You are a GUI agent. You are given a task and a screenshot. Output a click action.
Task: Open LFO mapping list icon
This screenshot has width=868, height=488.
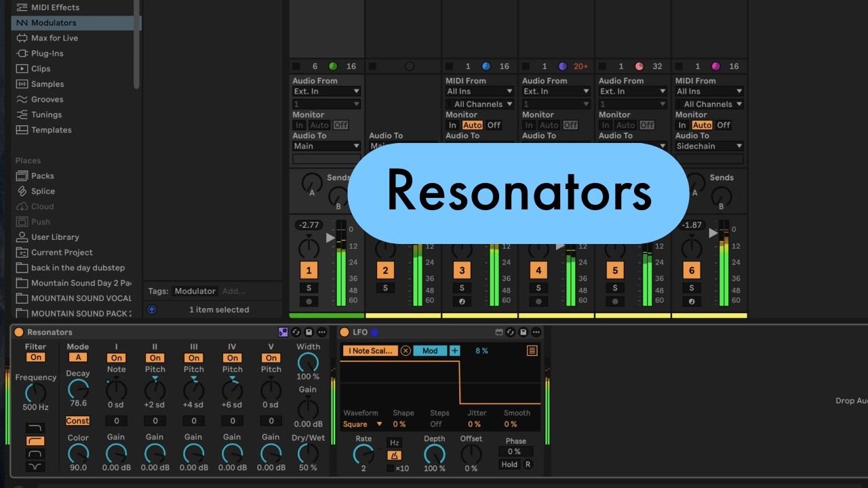pyautogui.click(x=532, y=350)
